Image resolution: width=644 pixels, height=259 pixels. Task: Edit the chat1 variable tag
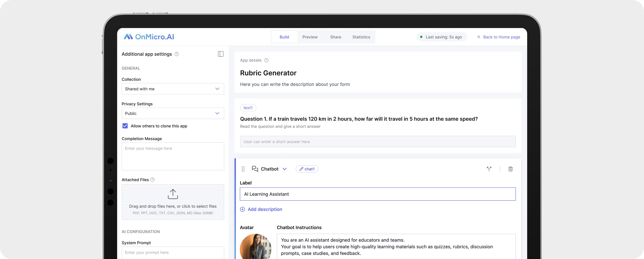click(307, 169)
